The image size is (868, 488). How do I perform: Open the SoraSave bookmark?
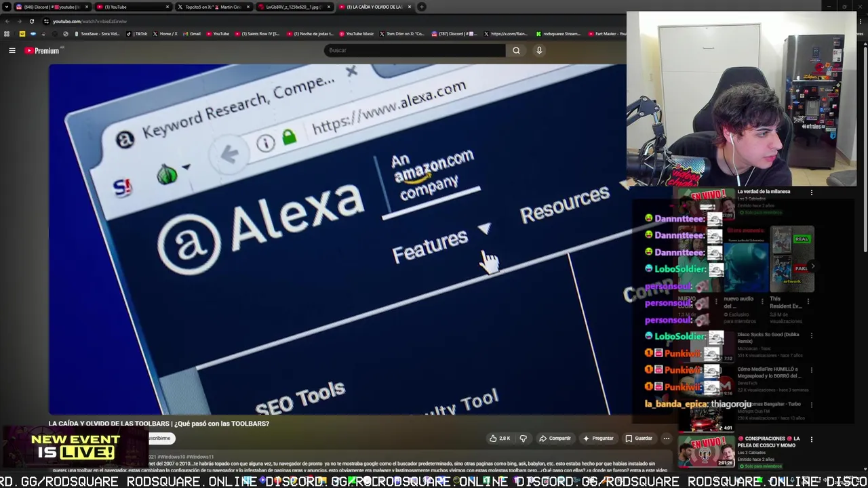96,33
